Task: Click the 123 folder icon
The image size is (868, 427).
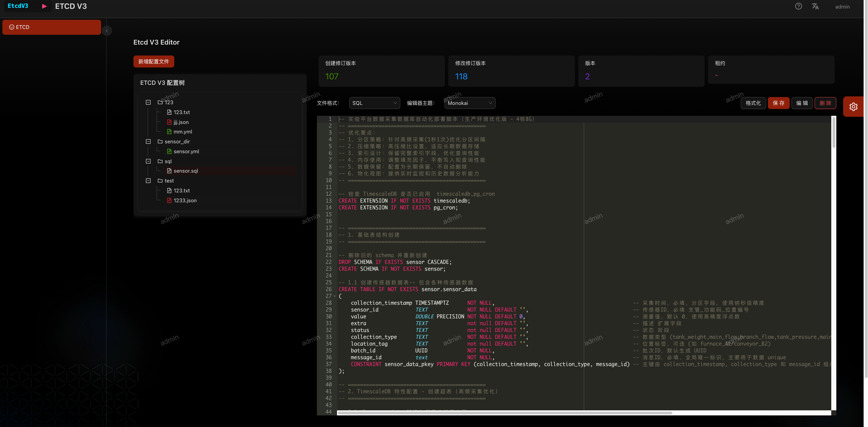Action: (160, 102)
